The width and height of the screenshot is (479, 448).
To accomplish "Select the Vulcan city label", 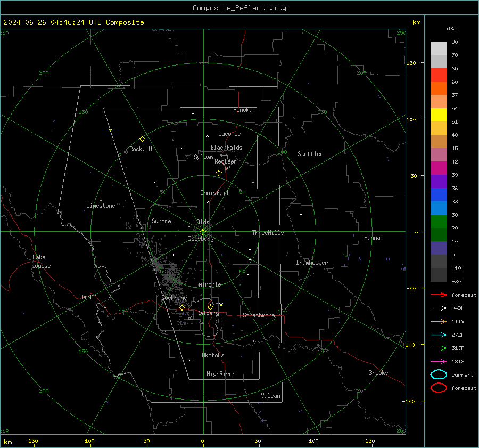I will click(270, 396).
